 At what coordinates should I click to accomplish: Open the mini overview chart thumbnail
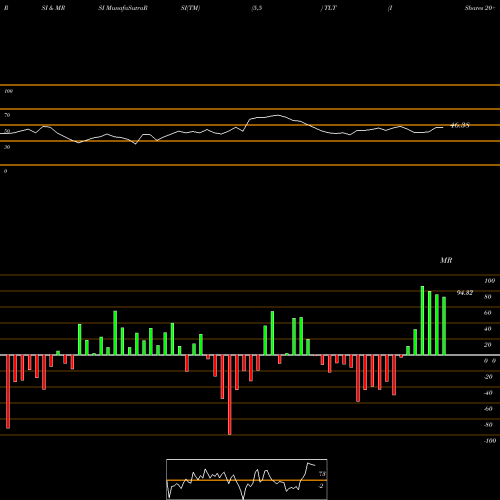[247, 479]
